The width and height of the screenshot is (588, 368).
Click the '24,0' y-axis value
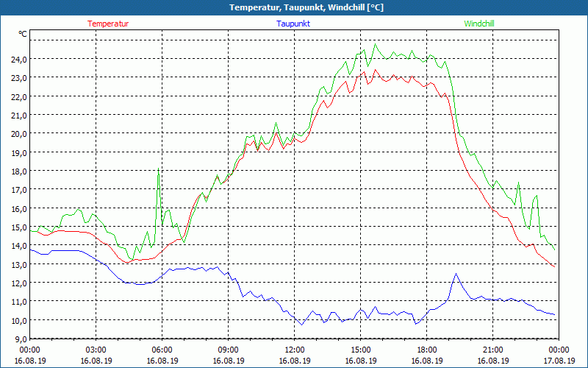pos(19,59)
